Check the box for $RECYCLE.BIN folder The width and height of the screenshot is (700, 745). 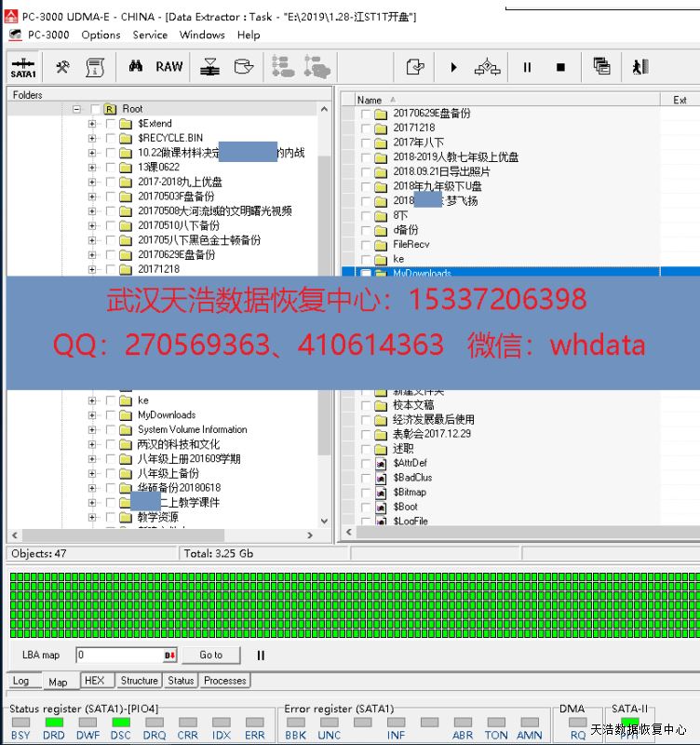(111, 138)
